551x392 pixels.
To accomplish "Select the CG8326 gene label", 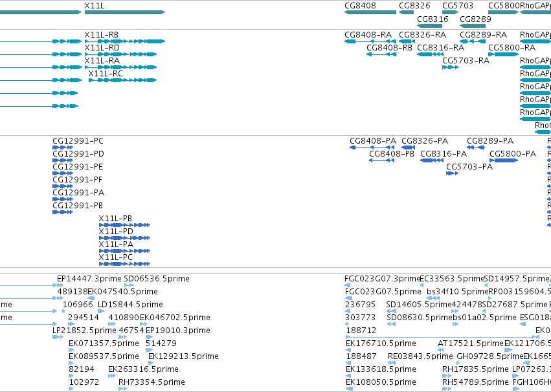I will click(x=414, y=6).
